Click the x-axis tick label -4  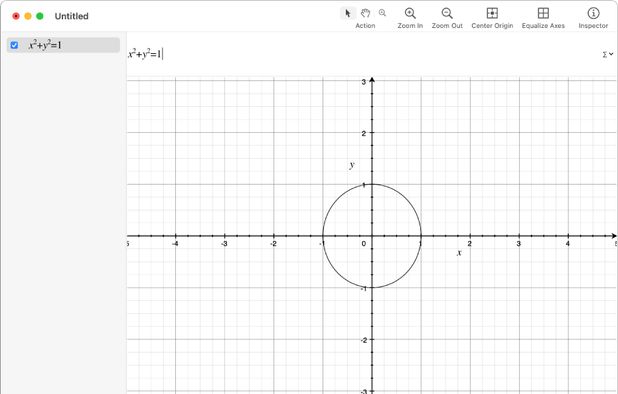click(175, 244)
